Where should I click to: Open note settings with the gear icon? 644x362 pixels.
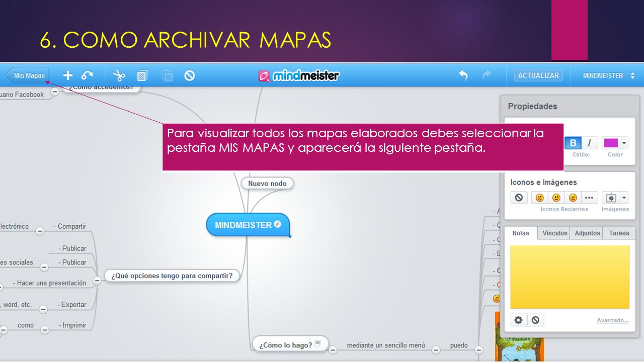[x=519, y=320]
